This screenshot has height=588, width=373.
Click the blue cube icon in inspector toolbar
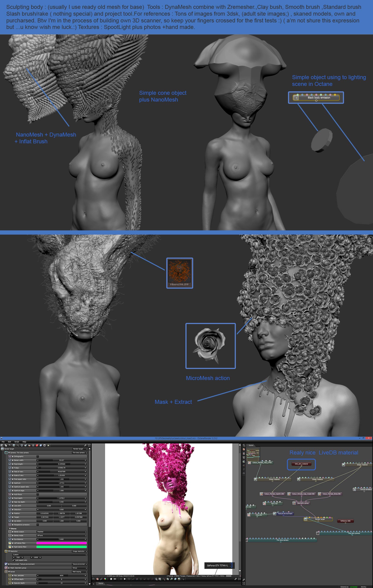(x=41, y=446)
